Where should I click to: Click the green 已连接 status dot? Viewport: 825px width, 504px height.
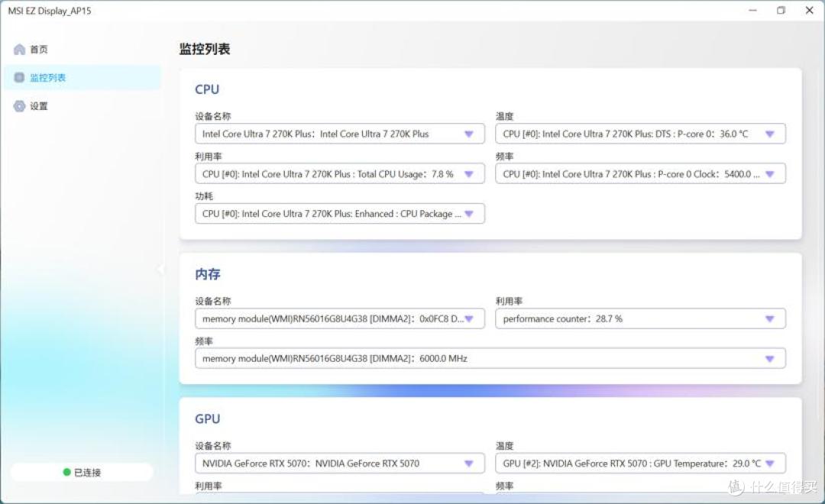point(66,472)
